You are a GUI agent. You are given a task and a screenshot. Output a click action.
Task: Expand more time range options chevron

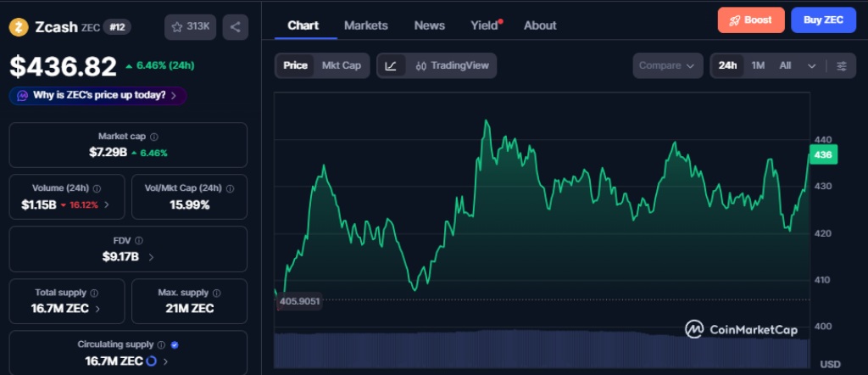tap(811, 66)
